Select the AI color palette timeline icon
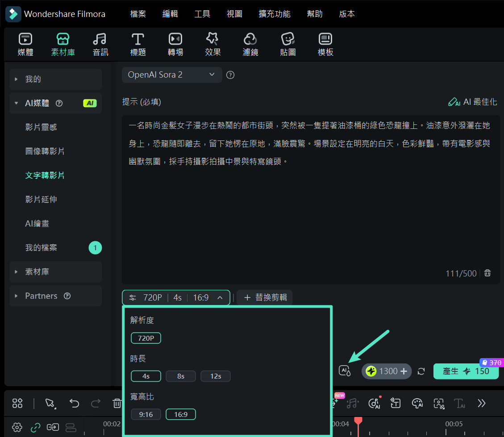This screenshot has width=504, height=437. click(x=417, y=403)
